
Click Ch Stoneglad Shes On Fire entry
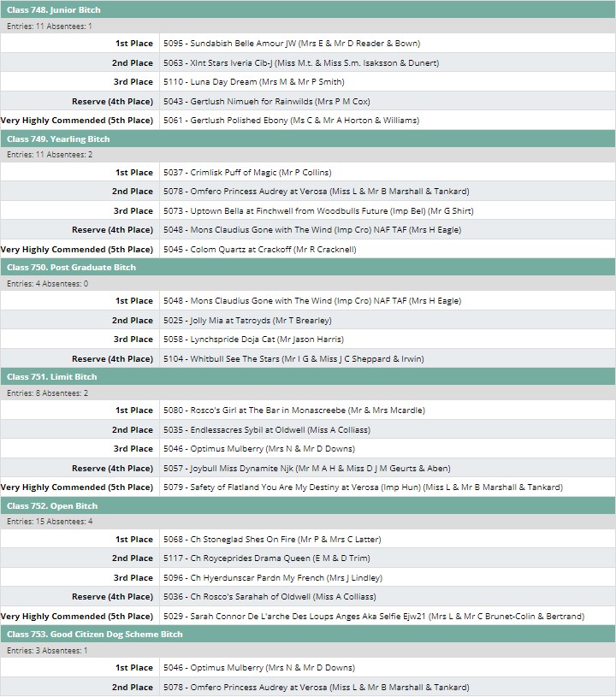pos(272,539)
